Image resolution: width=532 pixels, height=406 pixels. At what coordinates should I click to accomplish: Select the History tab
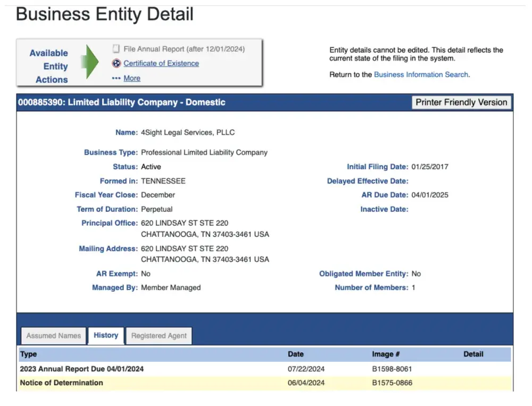pos(106,335)
